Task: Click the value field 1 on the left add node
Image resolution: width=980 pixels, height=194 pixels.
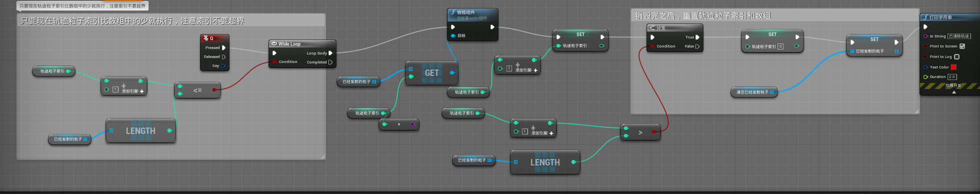Action: point(115,90)
